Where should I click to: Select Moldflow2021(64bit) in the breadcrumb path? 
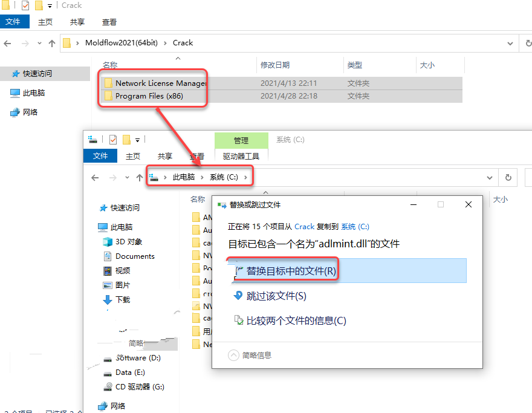click(122, 43)
